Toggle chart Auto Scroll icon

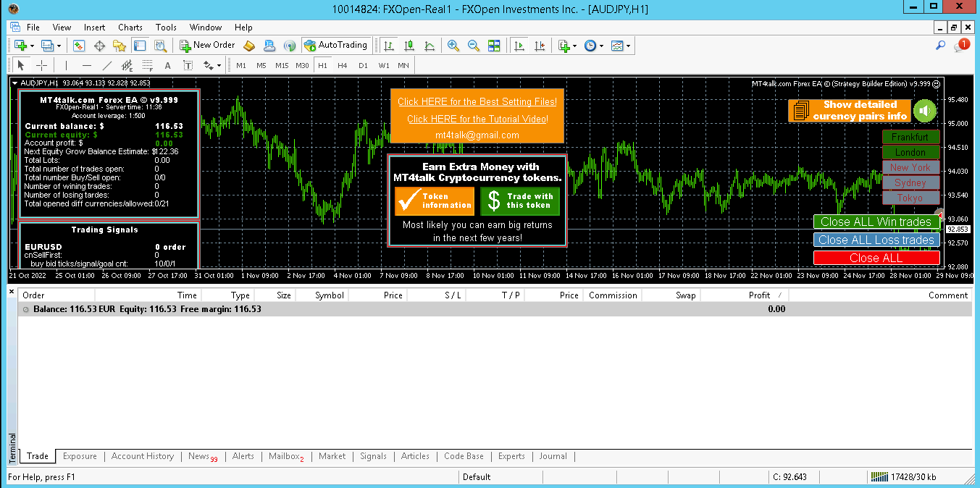(x=519, y=45)
